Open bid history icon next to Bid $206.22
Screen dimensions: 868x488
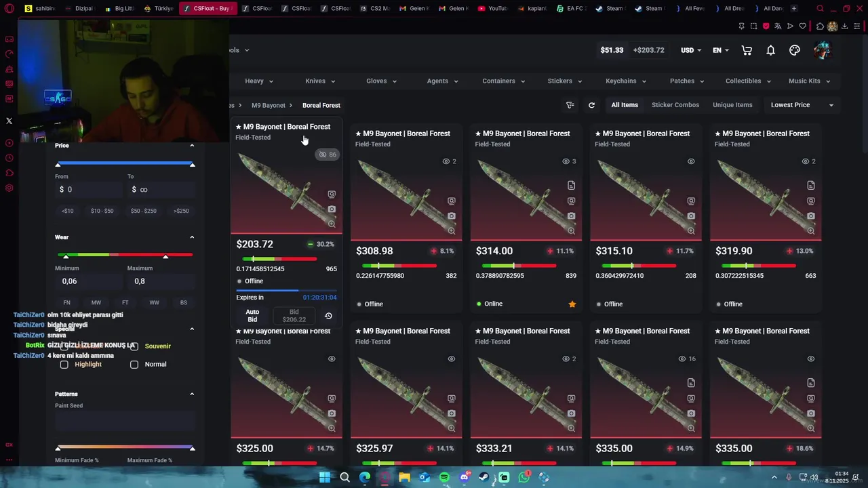tap(328, 316)
